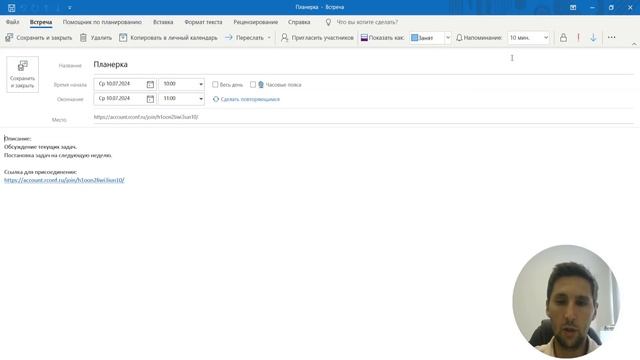Image resolution: width=640 pixels, height=360 pixels.
Task: Open the Справка tab
Action: [299, 22]
